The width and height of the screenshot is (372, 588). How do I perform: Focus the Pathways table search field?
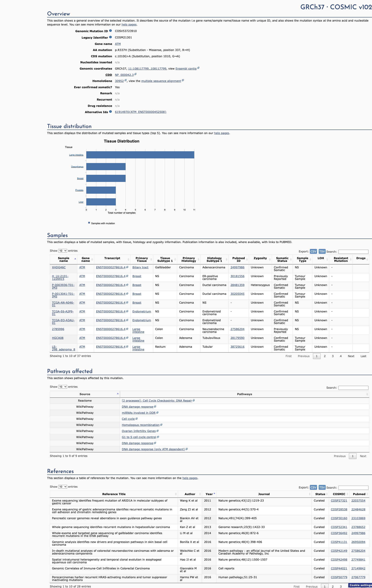pyautogui.click(x=353, y=388)
